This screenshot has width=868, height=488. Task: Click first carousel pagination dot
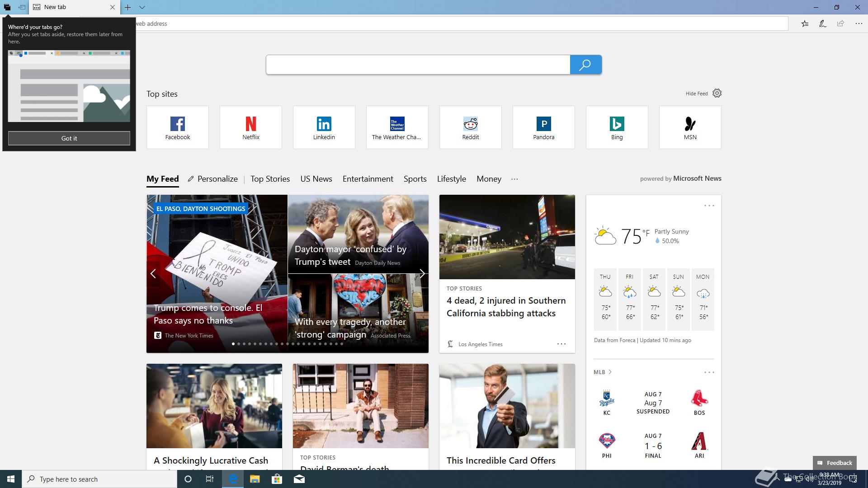(x=233, y=344)
